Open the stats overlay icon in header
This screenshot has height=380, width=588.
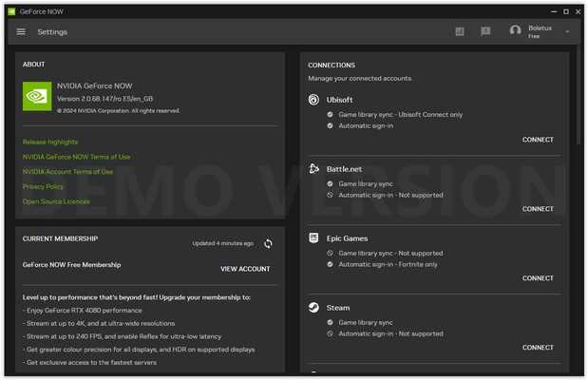coord(460,31)
